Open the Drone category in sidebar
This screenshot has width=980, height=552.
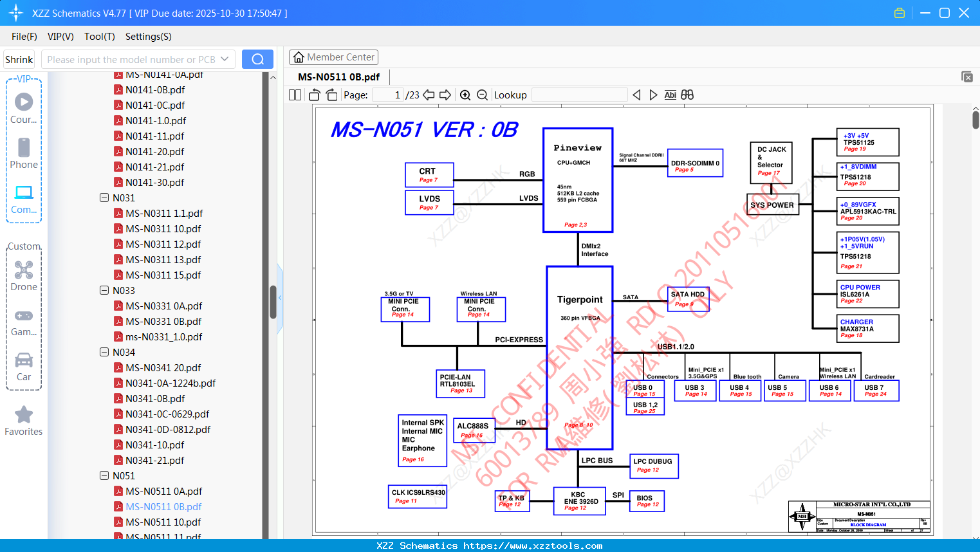[24, 276]
